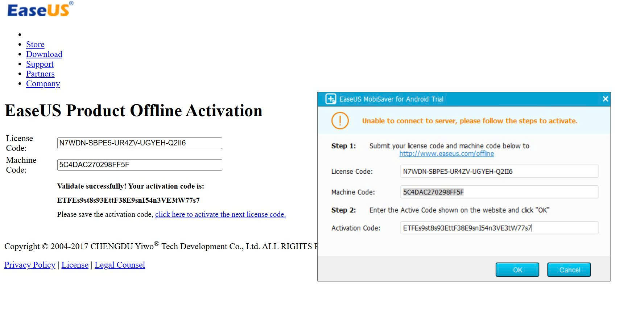This screenshot has width=644, height=330.
Task: Click the copyright CHENGDU Yiwo text
Action: [x=161, y=246]
